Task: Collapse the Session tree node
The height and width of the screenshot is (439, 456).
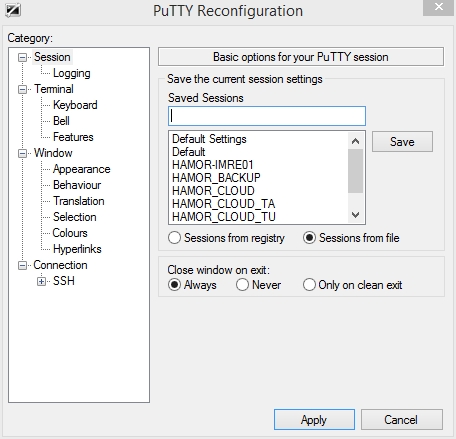Action: (x=22, y=57)
